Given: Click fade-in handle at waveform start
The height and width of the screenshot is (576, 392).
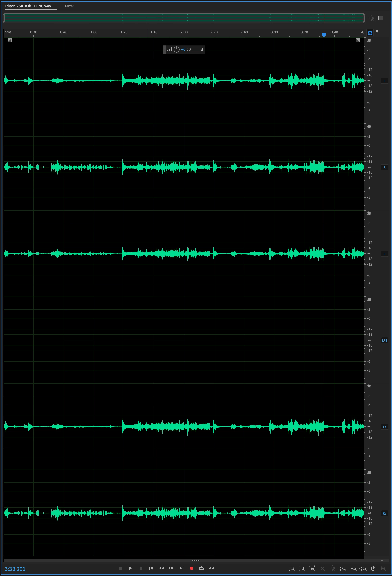Looking at the screenshot, I should pos(10,40).
